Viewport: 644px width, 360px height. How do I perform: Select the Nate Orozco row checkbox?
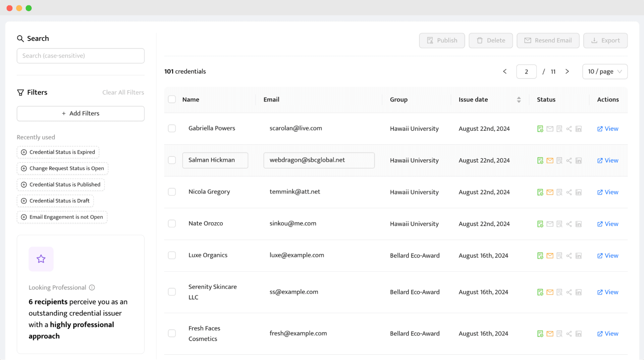(172, 224)
